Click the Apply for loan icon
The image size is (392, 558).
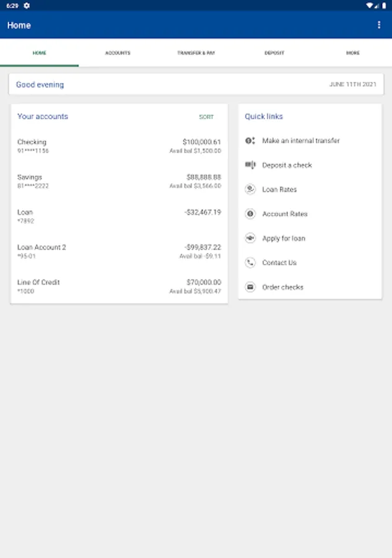coord(250,238)
